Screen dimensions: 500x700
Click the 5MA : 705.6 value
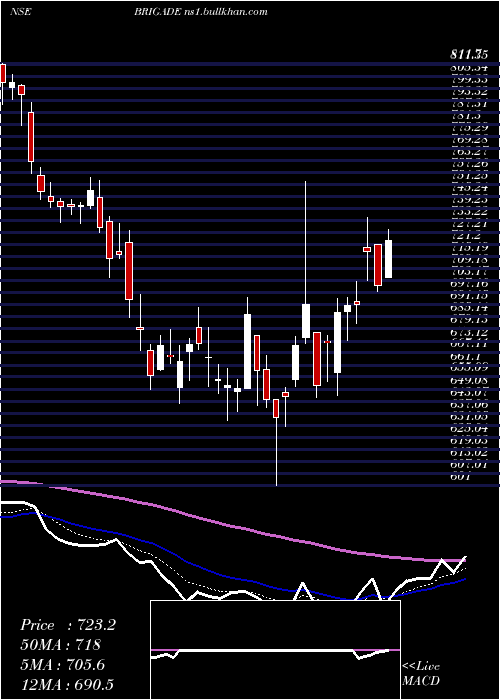click(63, 665)
